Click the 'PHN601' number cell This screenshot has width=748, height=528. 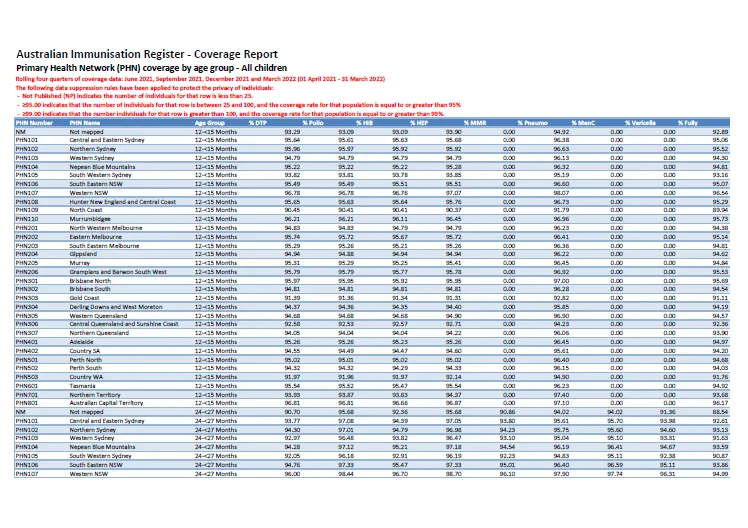pos(27,386)
